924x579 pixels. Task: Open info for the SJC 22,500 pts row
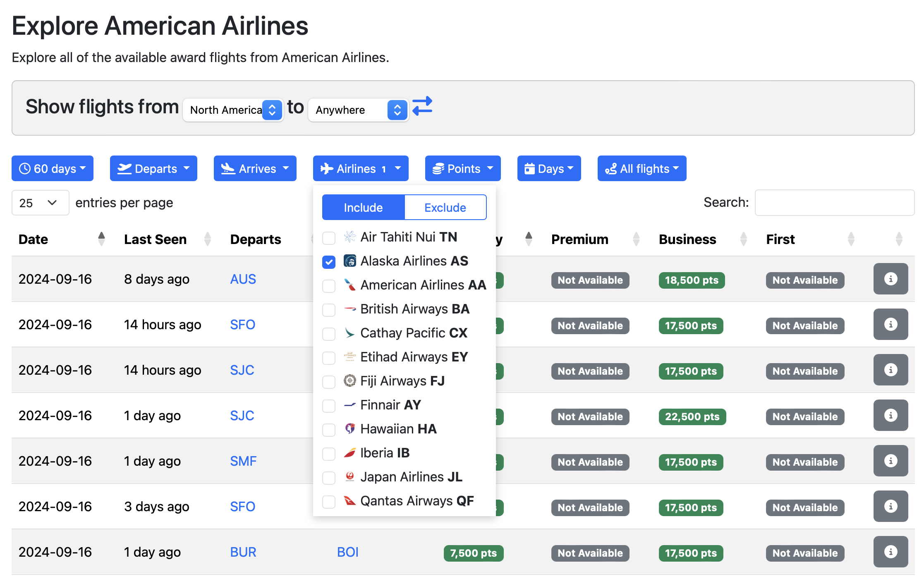coord(890,415)
